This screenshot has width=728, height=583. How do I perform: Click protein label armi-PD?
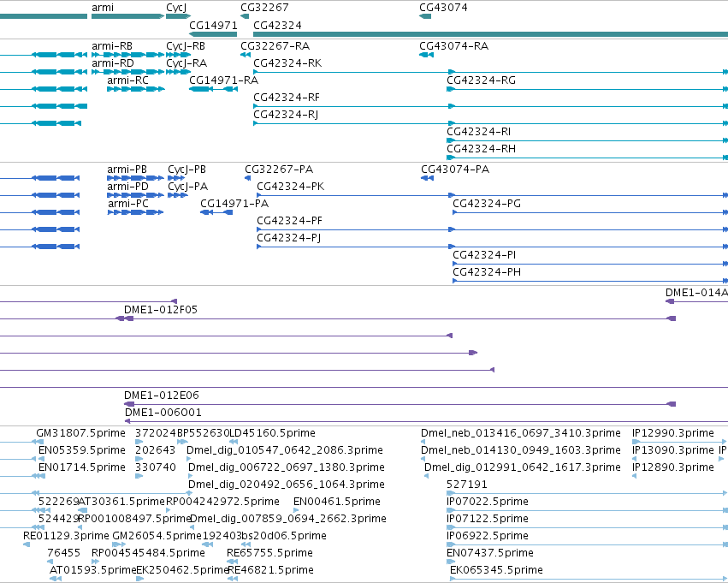coord(128,187)
